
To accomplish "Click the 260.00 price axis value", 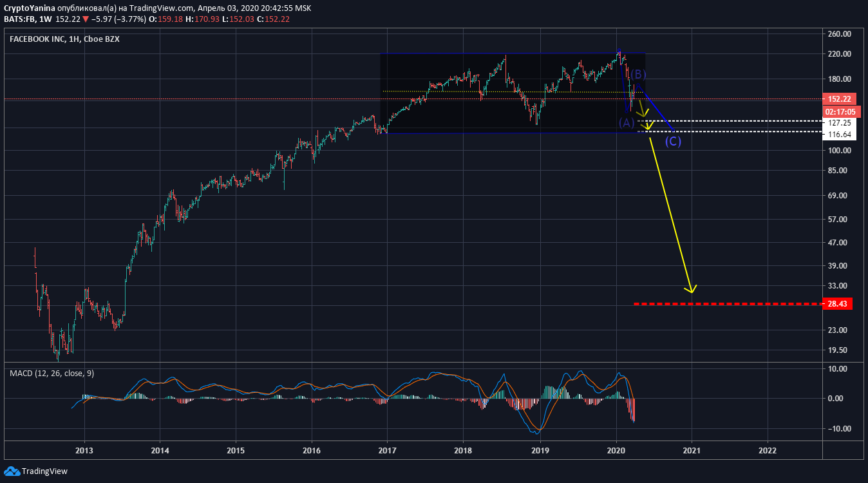I will click(x=840, y=33).
